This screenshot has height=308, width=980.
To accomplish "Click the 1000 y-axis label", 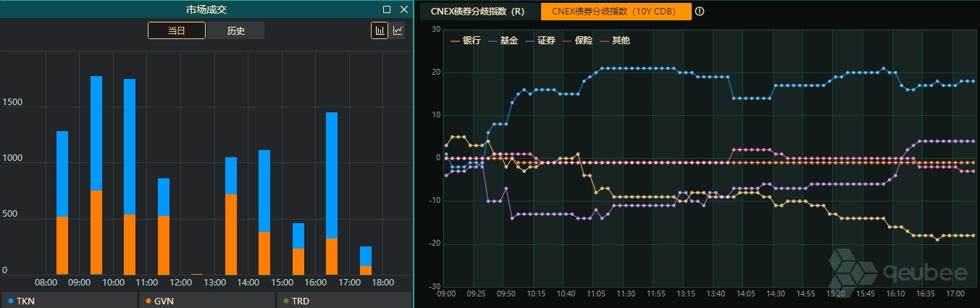I will [12, 159].
